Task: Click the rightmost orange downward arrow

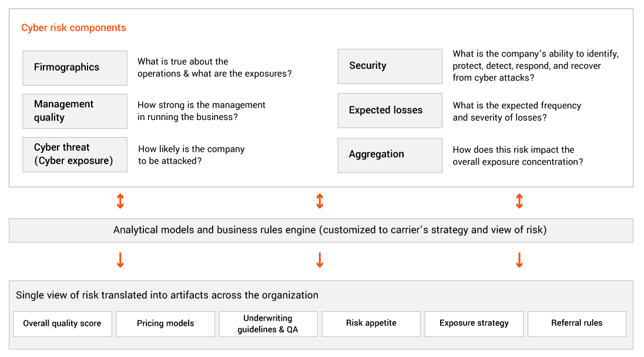Action: (519, 260)
